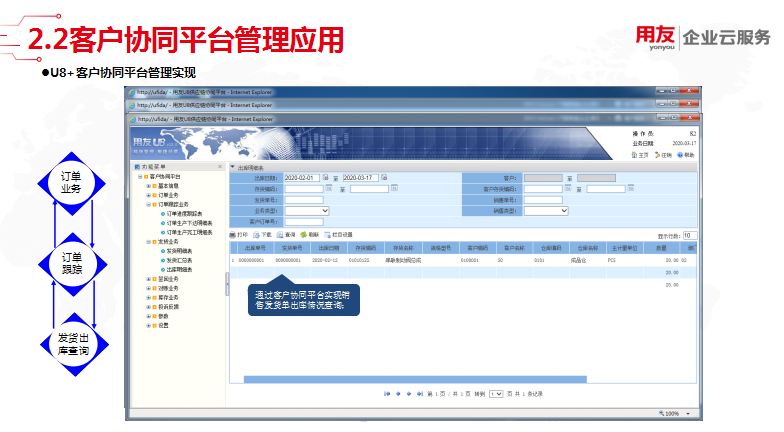
Task: Click the horizontal scrollbar under the table
Action: coord(415,380)
